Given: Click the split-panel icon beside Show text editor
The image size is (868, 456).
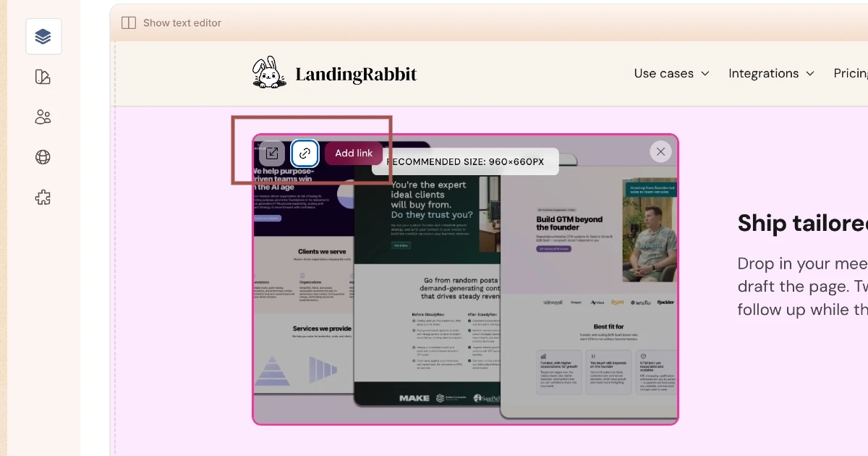Looking at the screenshot, I should (129, 23).
